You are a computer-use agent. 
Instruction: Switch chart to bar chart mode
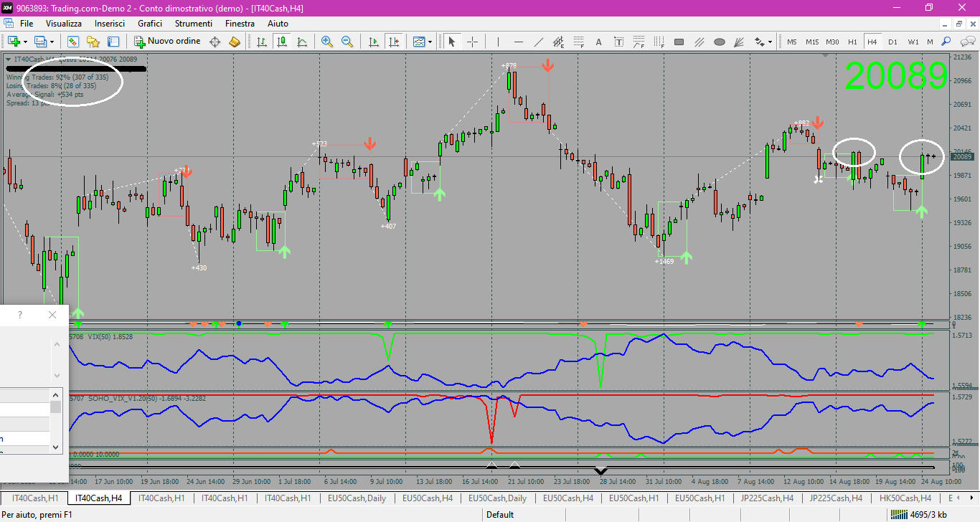262,42
